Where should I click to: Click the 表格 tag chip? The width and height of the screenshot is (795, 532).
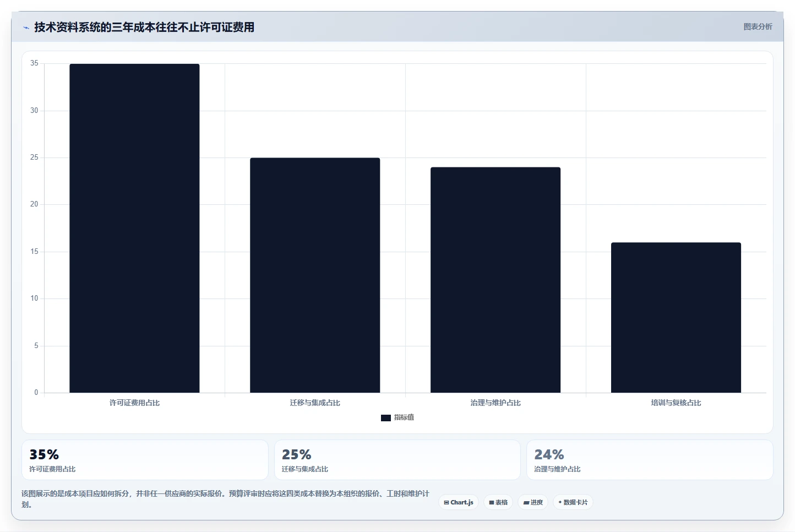[498, 502]
